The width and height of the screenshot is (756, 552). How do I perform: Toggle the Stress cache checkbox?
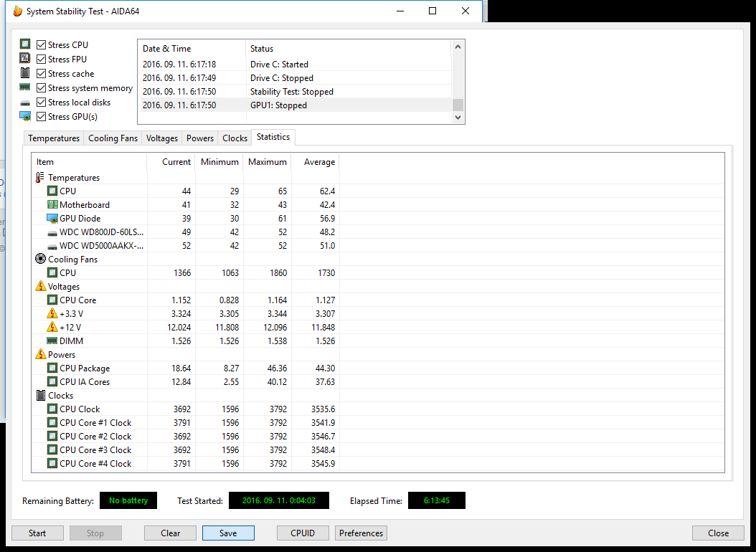(x=42, y=74)
